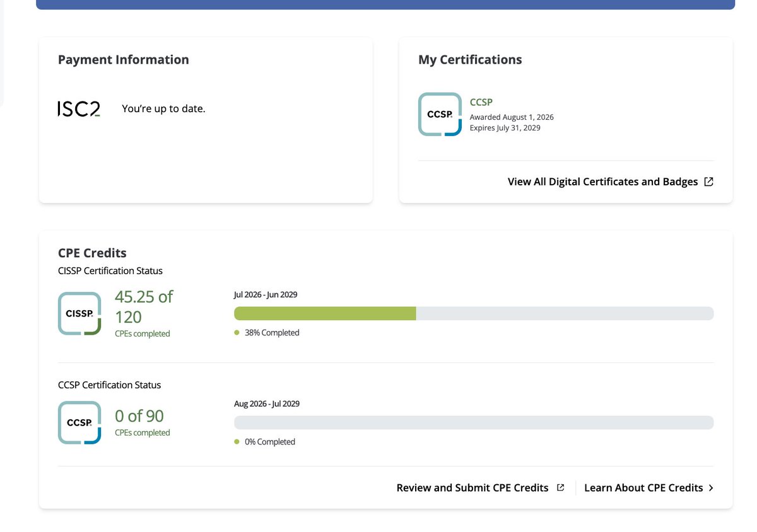Click external-link icon beside Review and Submit CPE Credits

[560, 487]
